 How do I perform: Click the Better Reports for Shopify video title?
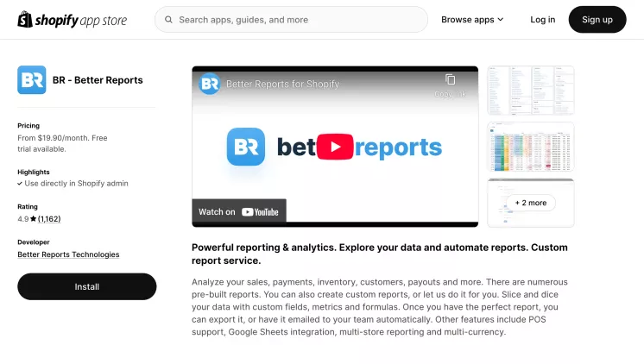pyautogui.click(x=282, y=84)
